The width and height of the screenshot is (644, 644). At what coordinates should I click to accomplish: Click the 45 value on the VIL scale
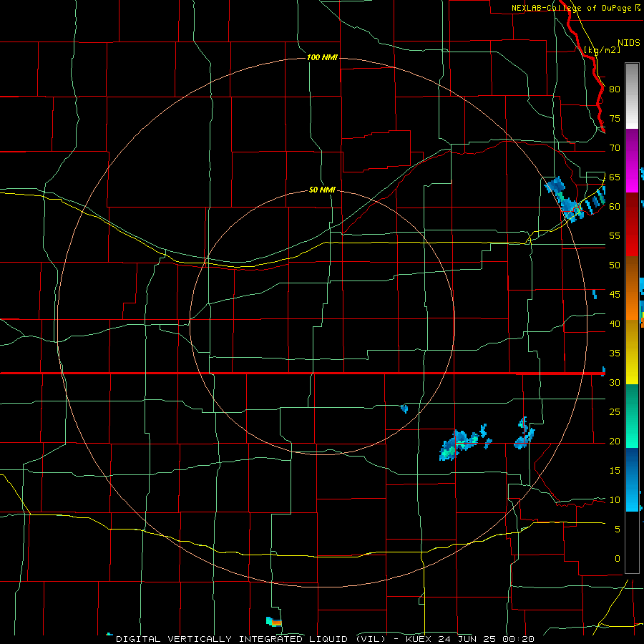(615, 295)
